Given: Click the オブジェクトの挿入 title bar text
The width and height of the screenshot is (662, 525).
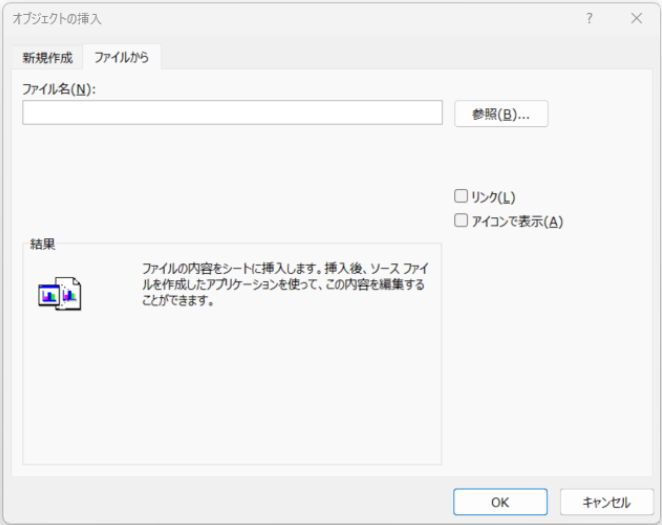Looking at the screenshot, I should coord(57,18).
